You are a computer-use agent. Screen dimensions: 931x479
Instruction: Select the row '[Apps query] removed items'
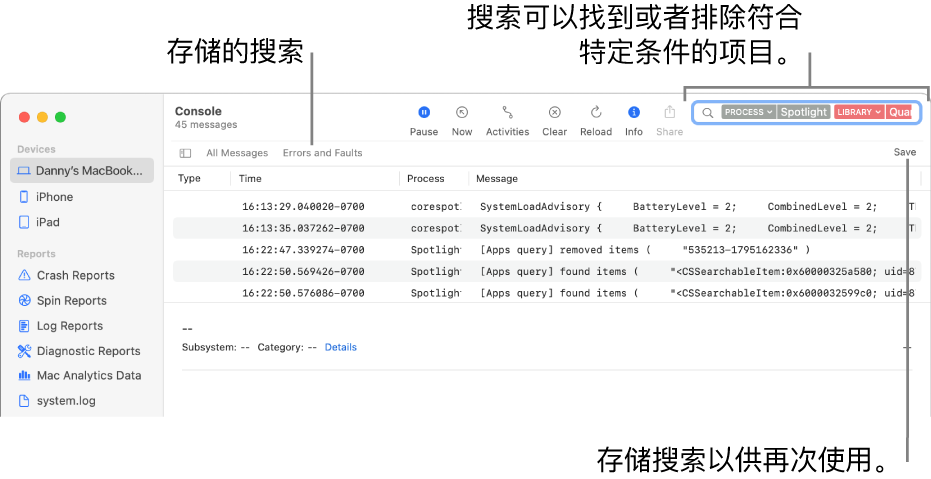(546, 250)
